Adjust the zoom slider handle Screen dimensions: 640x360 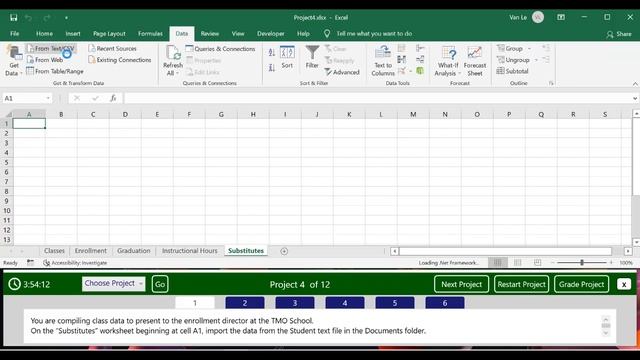click(x=582, y=262)
